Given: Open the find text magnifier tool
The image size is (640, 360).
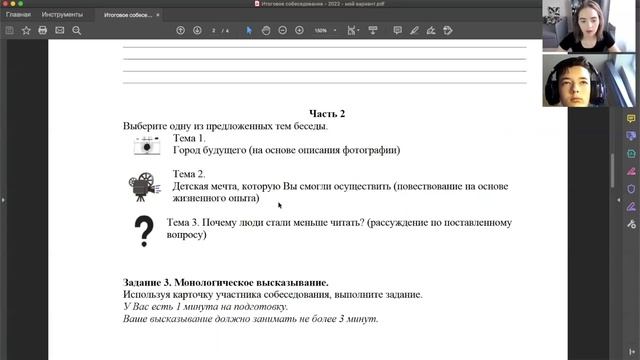Looking at the screenshot, I should [77, 31].
